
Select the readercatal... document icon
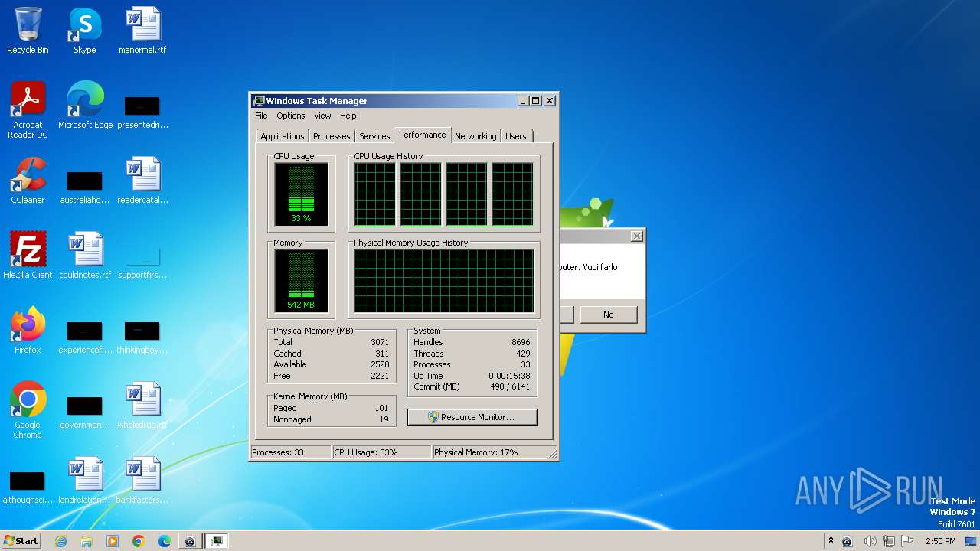click(x=142, y=180)
